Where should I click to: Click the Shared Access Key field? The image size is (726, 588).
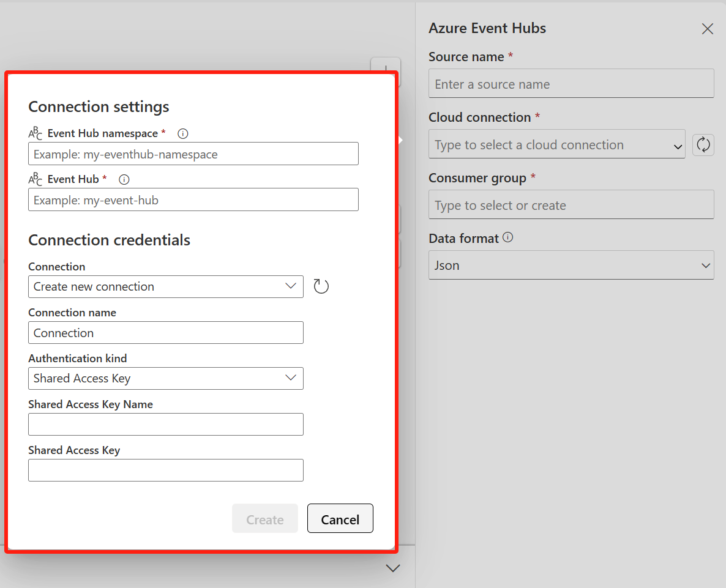click(166, 471)
